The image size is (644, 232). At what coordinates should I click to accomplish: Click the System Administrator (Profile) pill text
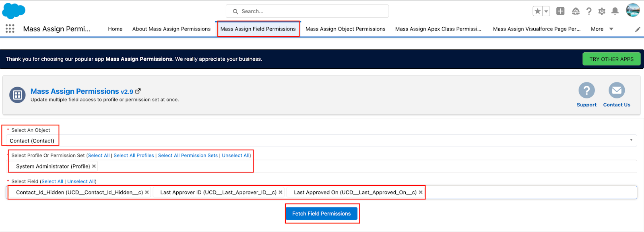coord(53,166)
